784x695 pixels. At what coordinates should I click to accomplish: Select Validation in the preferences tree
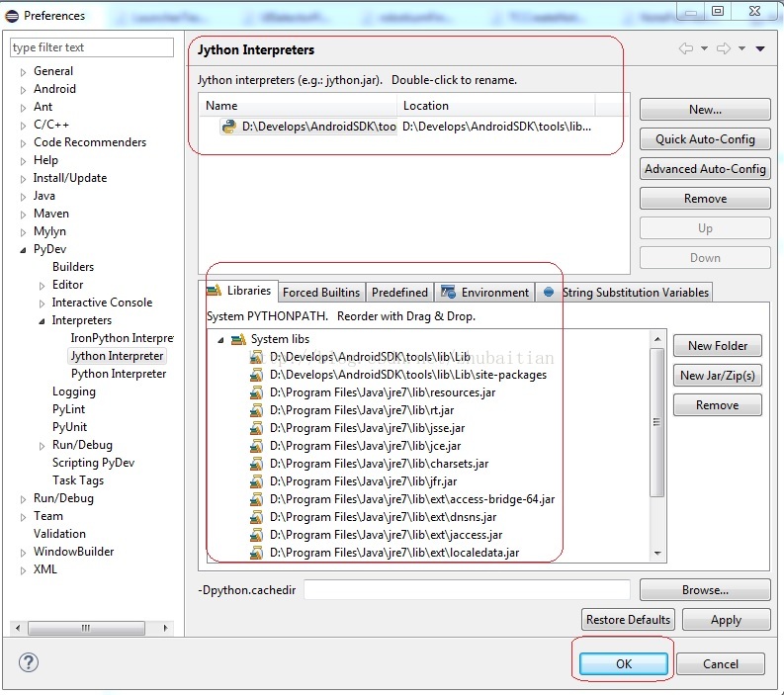coord(59,534)
